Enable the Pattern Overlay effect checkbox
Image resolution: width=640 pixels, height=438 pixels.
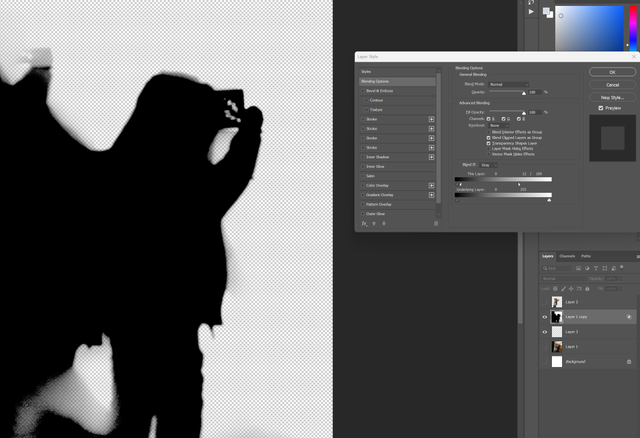[x=362, y=205]
